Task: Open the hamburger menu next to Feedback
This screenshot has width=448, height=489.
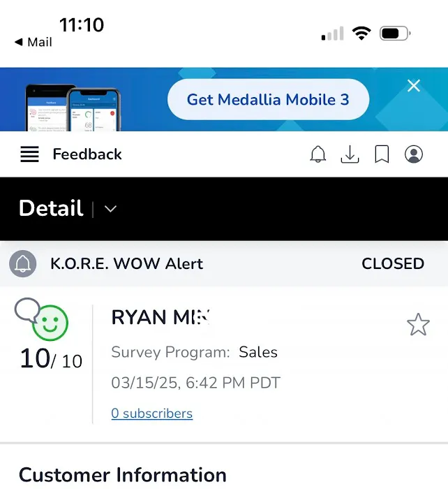Action: pyautogui.click(x=29, y=154)
